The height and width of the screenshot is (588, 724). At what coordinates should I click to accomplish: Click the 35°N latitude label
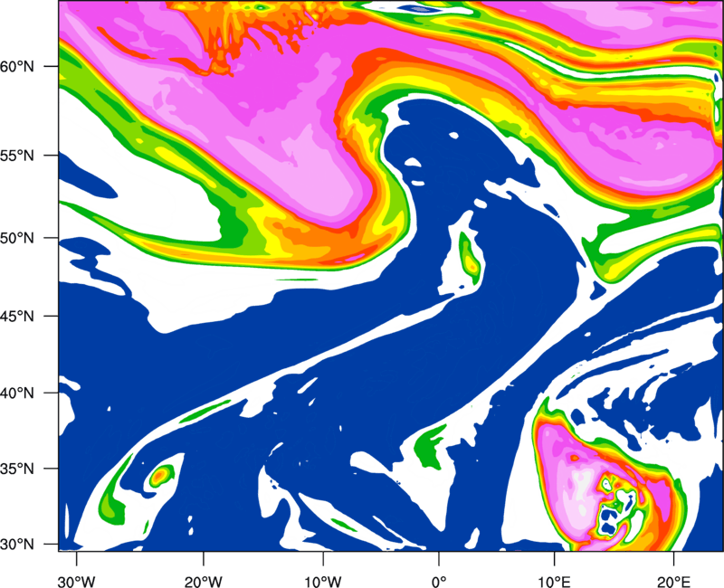click(17, 469)
